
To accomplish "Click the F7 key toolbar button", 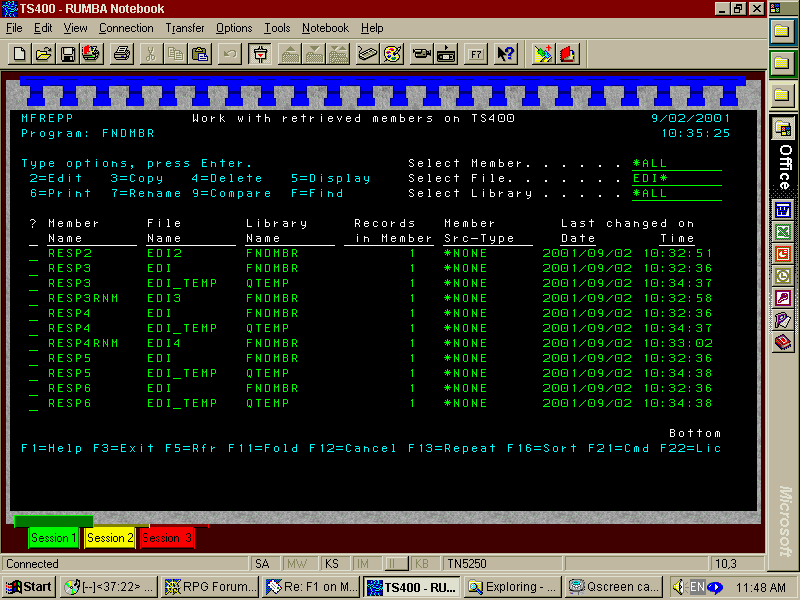I will click(476, 54).
